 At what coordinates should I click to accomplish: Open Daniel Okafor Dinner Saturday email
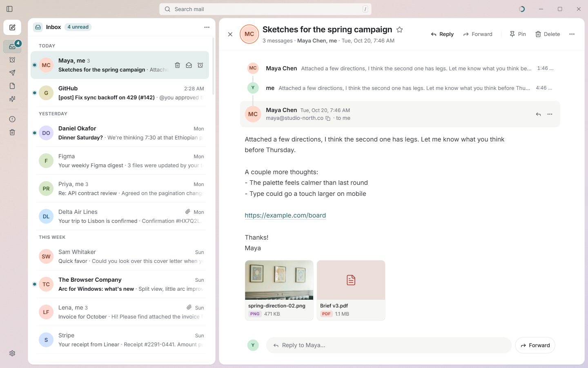coord(120,133)
